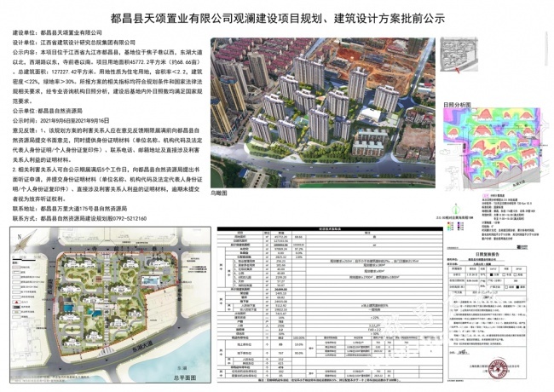This screenshot has width=554, height=392.
Task: Open the site master plan drawing
Action: (110, 305)
